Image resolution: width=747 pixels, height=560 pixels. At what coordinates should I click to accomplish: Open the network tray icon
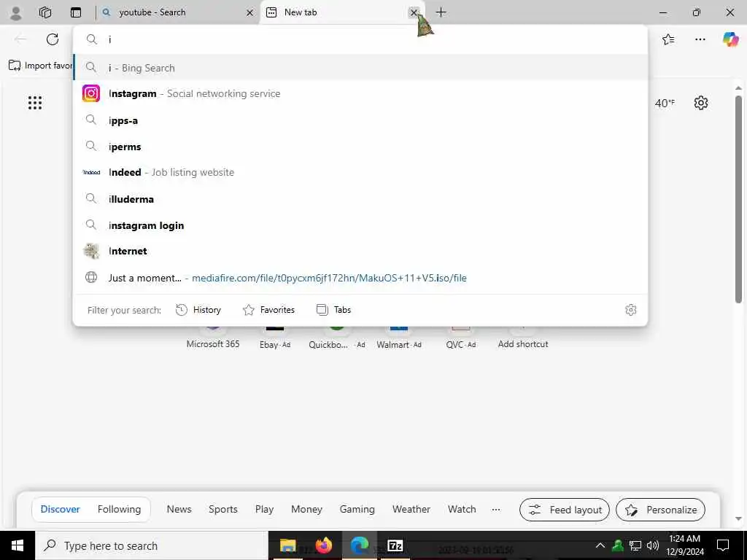(x=635, y=545)
